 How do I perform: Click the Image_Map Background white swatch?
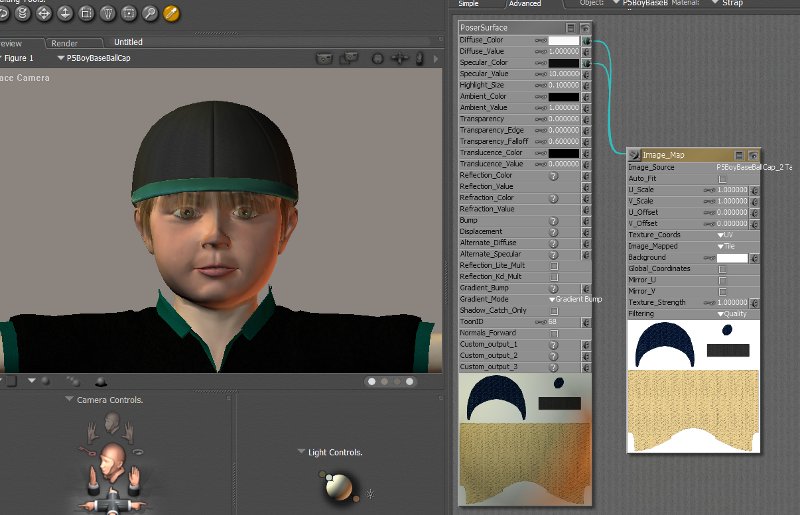point(732,258)
